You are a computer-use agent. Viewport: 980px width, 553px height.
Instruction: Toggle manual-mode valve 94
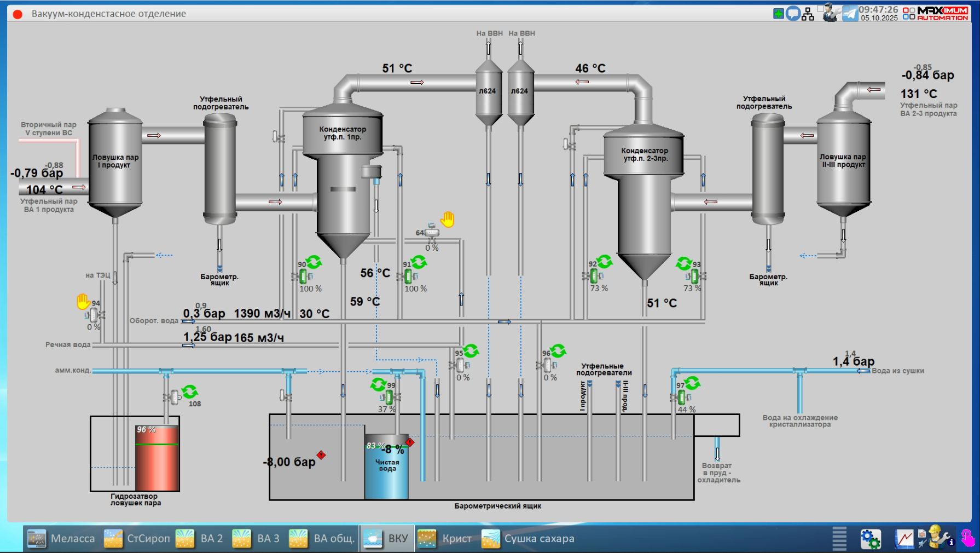coord(94,315)
